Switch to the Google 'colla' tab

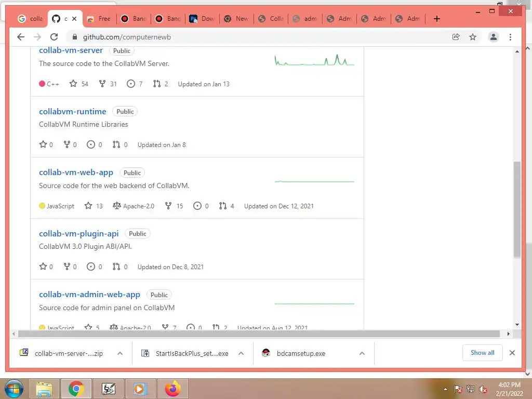pos(31,19)
